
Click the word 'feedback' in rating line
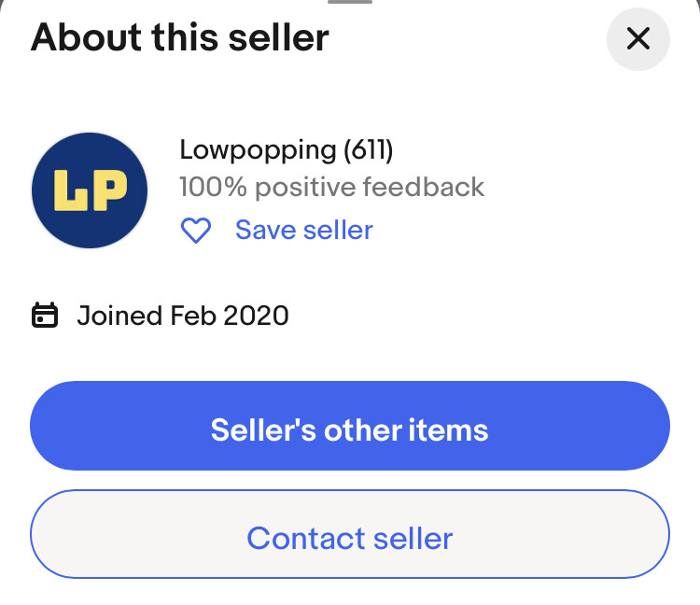(423, 187)
